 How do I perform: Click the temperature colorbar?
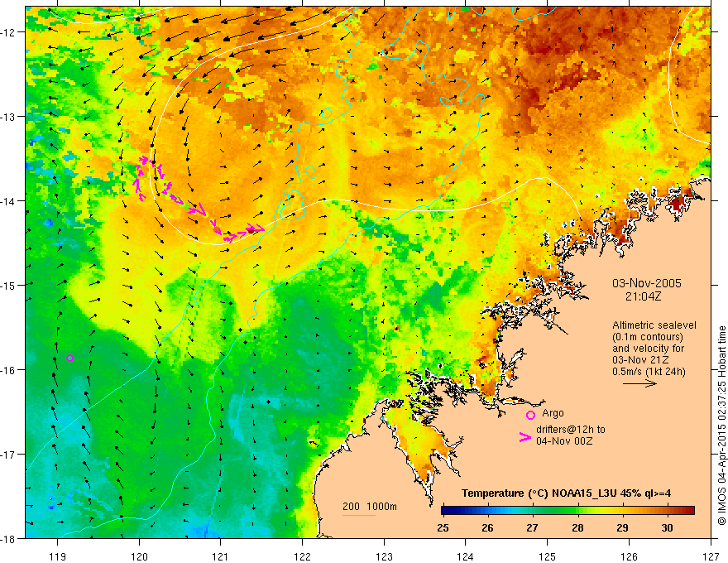click(568, 511)
